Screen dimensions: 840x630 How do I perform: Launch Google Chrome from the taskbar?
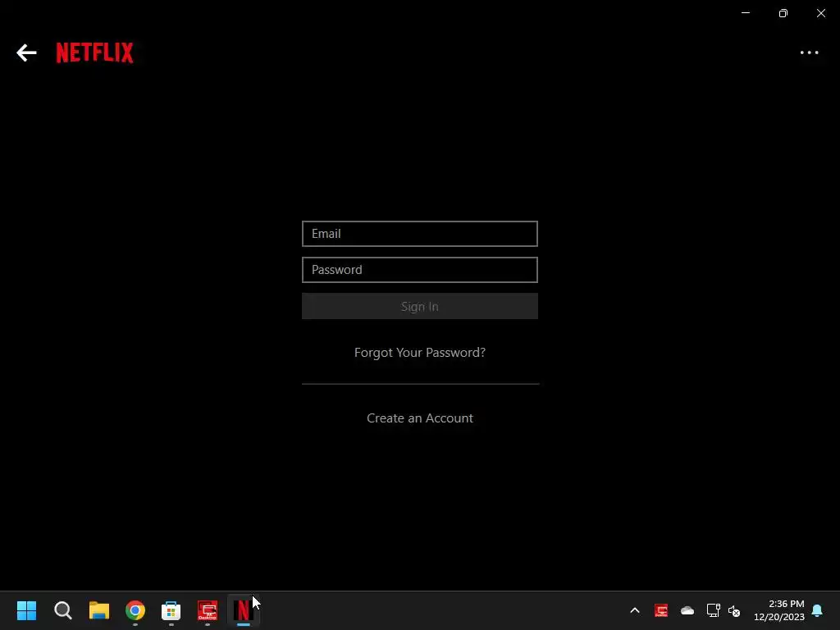coord(135,610)
